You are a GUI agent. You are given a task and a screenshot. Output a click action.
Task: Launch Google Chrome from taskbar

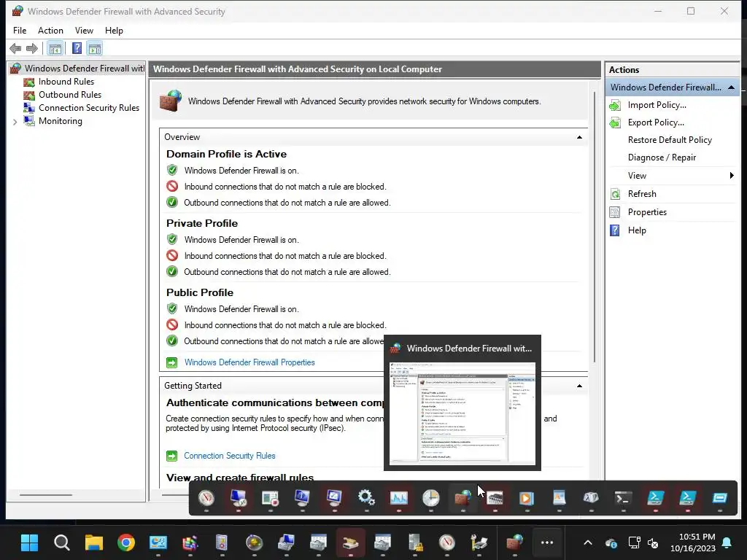point(125,542)
